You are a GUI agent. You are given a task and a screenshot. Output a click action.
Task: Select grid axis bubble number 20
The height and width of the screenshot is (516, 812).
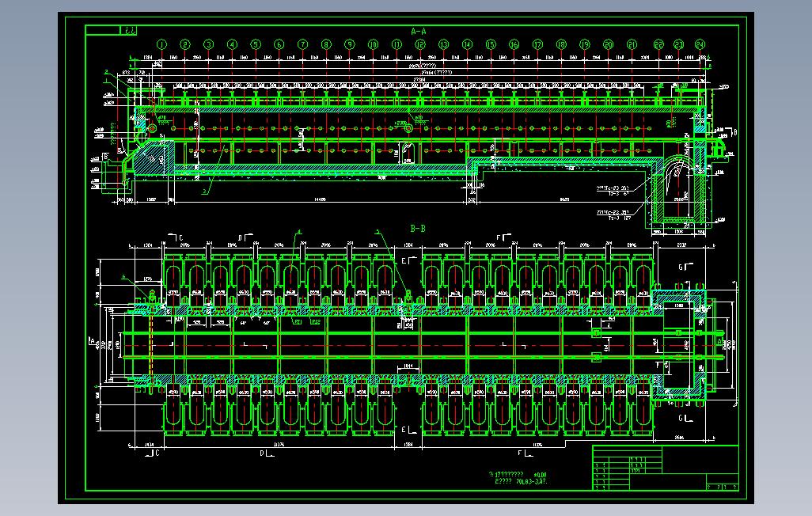(x=608, y=44)
